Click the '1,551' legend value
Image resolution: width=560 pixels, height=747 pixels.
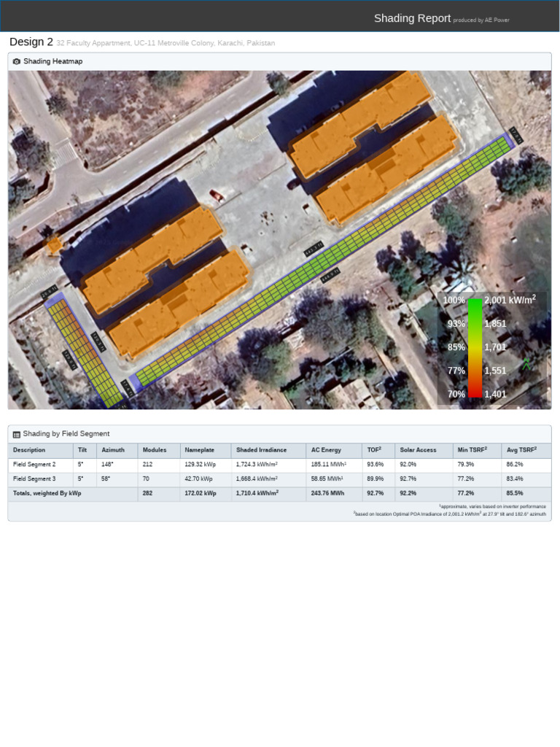click(x=495, y=371)
